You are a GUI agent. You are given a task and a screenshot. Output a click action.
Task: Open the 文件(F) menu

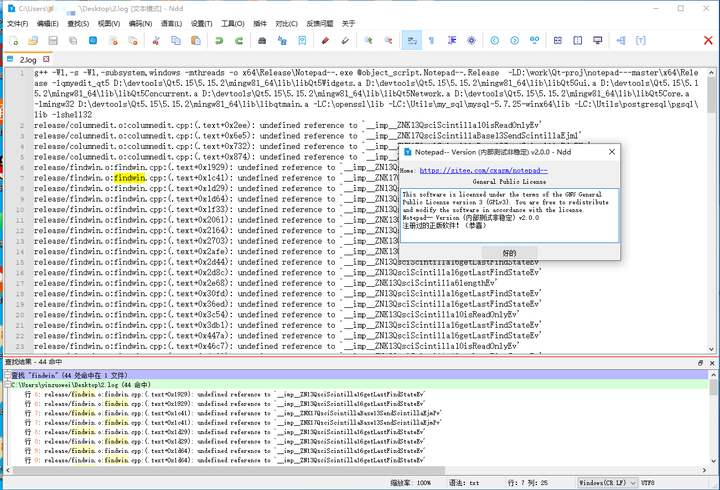tap(18, 23)
